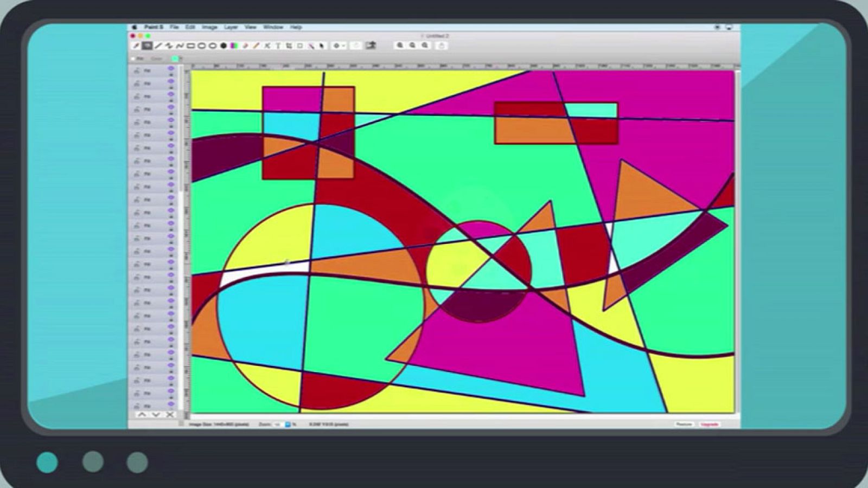Toggle visibility on a middle Fill layer
The width and height of the screenshot is (868, 488).
click(x=171, y=236)
